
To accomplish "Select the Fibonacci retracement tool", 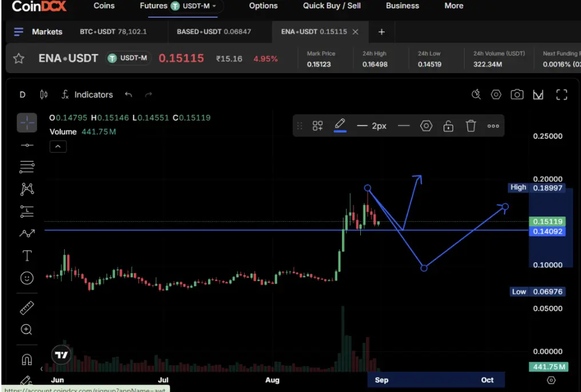I will (x=27, y=167).
